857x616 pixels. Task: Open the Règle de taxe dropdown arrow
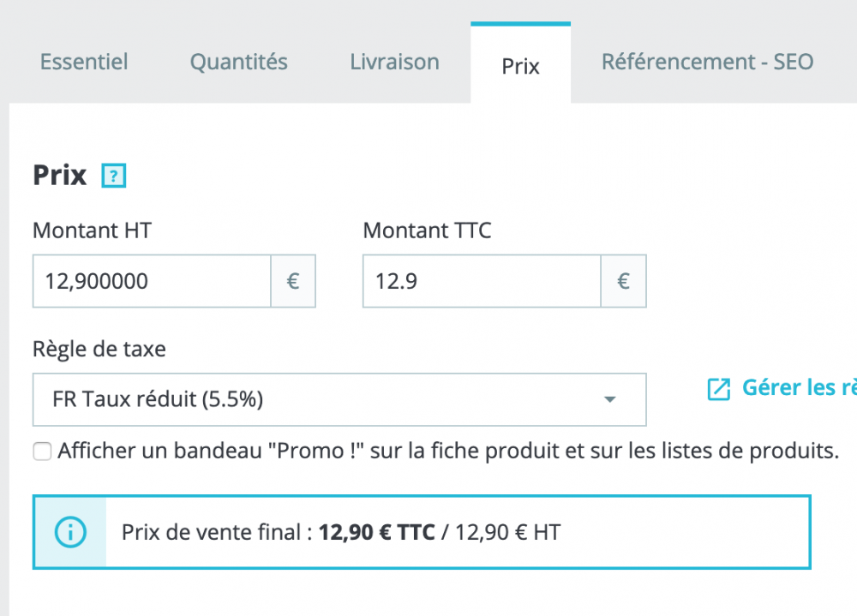(x=609, y=399)
